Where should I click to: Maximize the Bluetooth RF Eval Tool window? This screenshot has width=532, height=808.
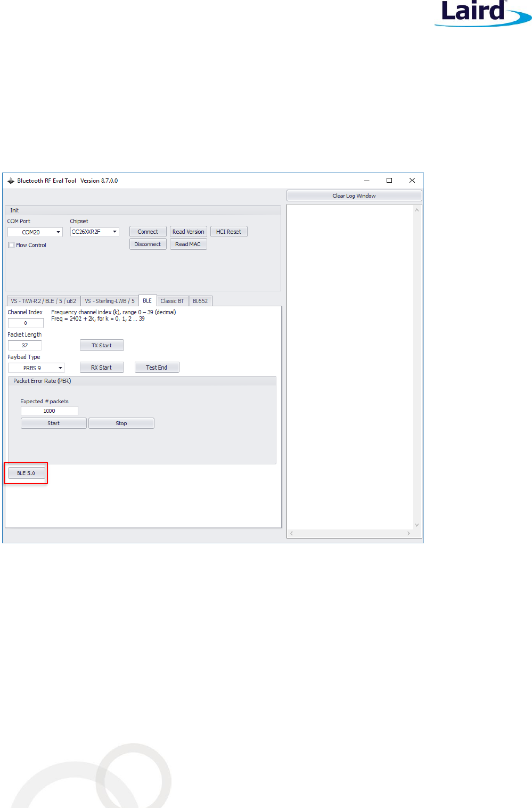[389, 181]
